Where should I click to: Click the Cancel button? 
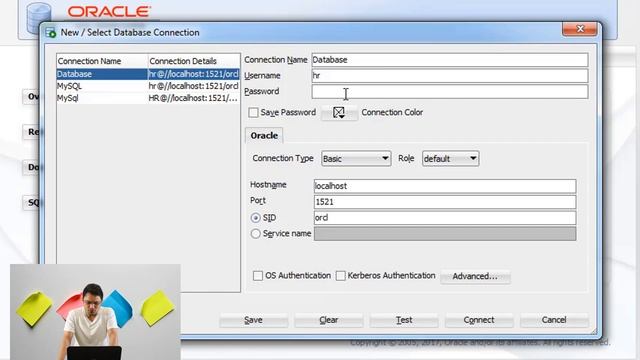pyautogui.click(x=554, y=320)
